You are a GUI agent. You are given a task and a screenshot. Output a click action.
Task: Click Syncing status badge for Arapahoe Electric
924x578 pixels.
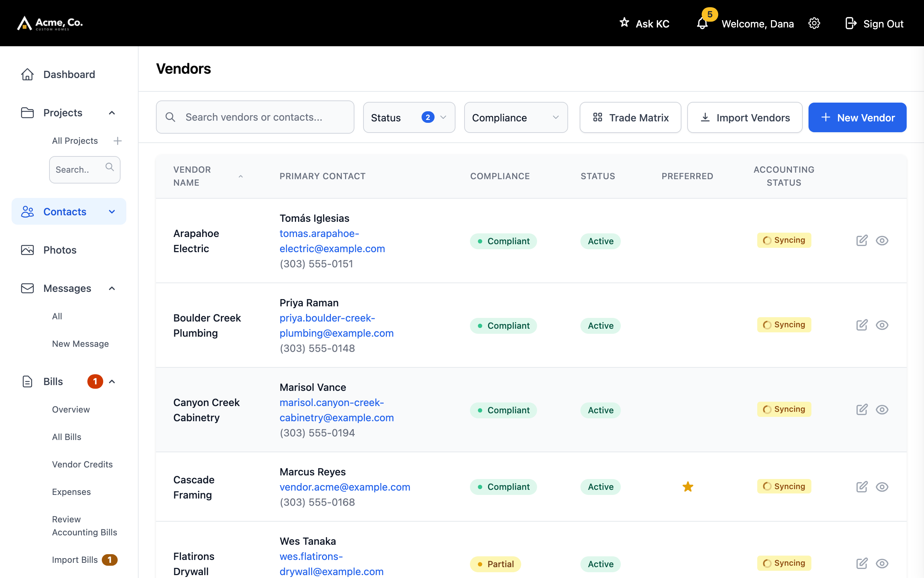click(x=784, y=240)
